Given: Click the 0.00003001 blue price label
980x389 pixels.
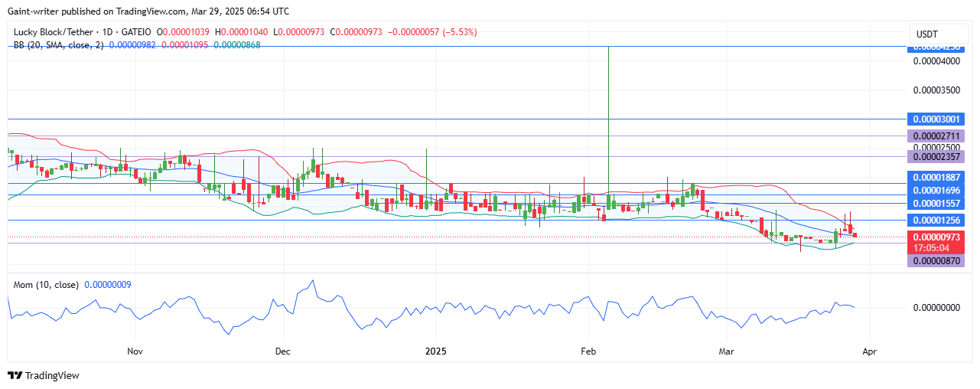Looking at the screenshot, I should [935, 119].
